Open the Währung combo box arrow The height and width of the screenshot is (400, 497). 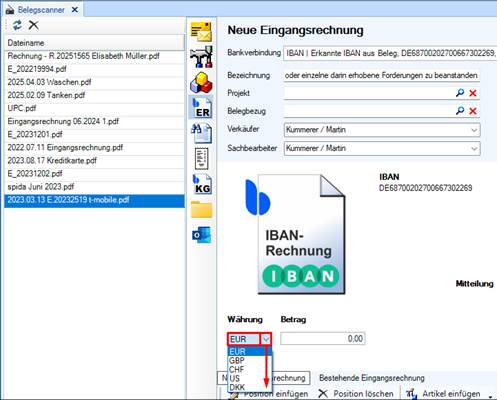coord(266,339)
